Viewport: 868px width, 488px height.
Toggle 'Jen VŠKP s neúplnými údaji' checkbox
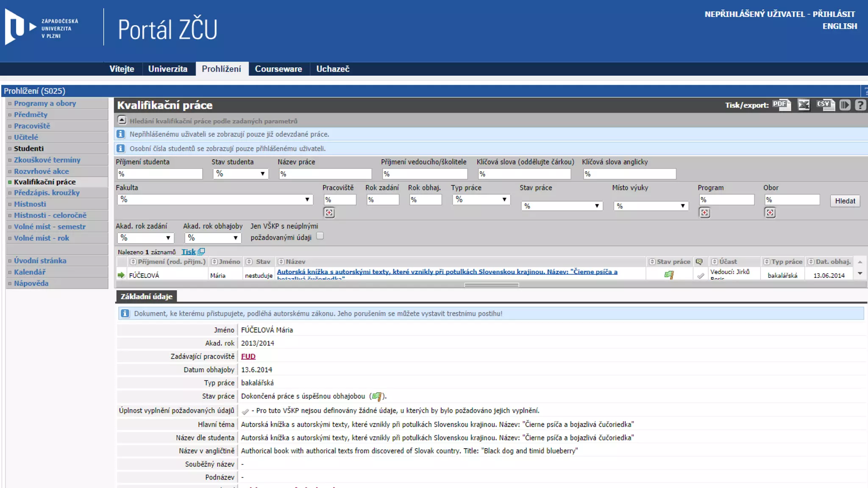tap(320, 236)
